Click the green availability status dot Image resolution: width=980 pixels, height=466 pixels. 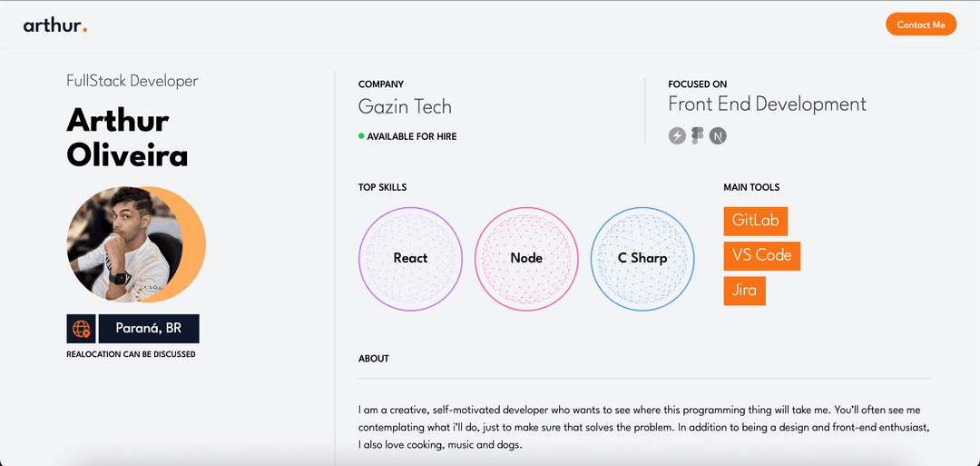pyautogui.click(x=361, y=136)
